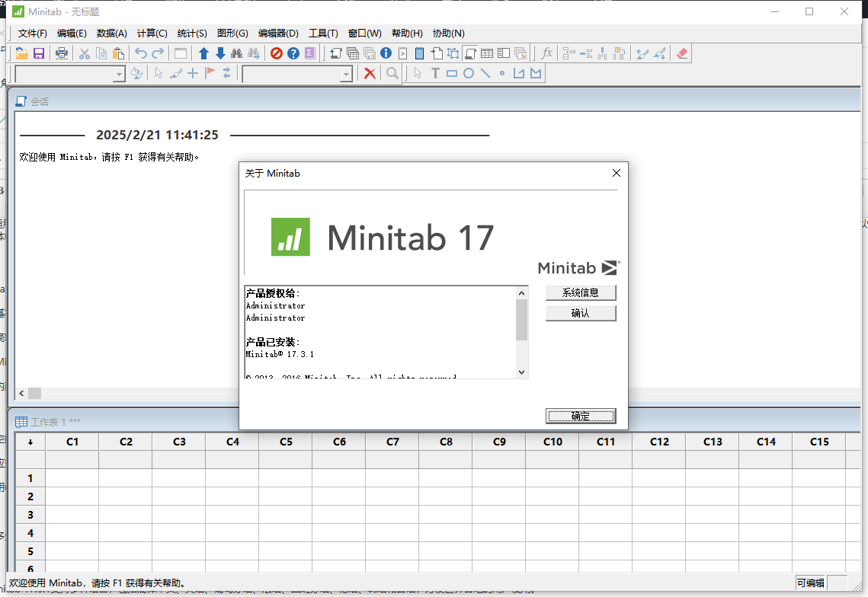The height and width of the screenshot is (597, 868).
Task: Click the Print Window printer icon
Action: (x=62, y=53)
